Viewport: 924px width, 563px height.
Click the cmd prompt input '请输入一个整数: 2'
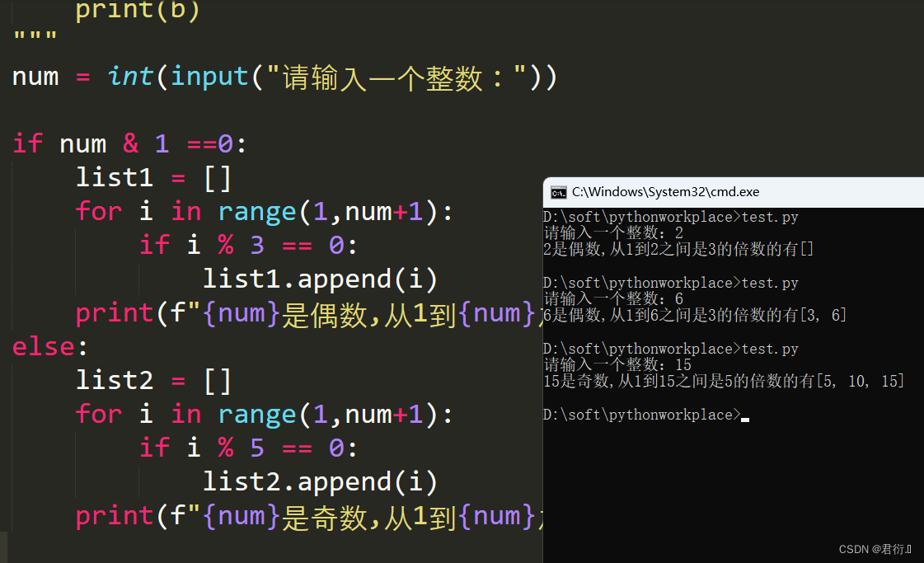[613, 232]
